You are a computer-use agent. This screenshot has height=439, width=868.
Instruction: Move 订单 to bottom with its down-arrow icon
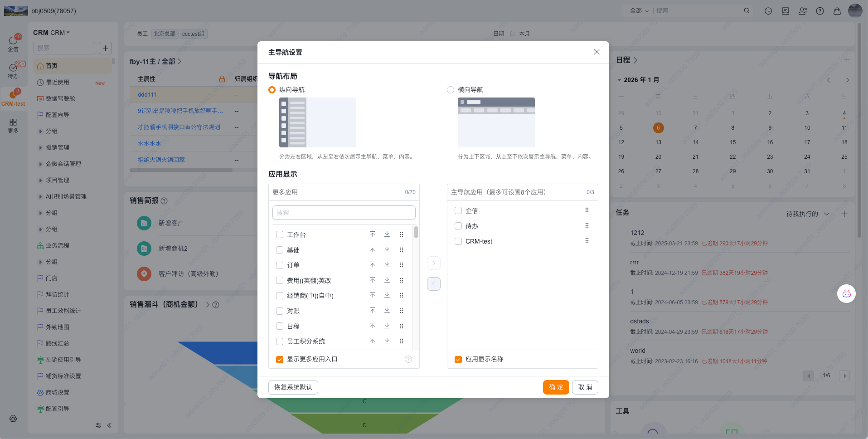[x=387, y=265]
